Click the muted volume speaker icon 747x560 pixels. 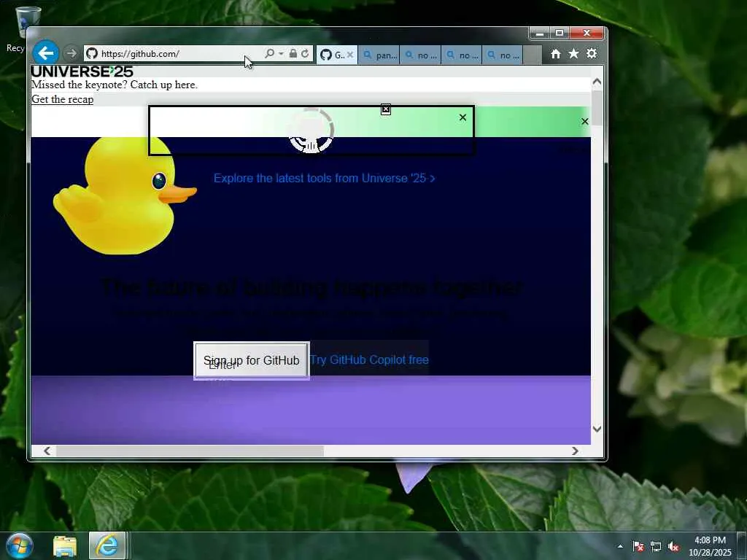[673, 546]
